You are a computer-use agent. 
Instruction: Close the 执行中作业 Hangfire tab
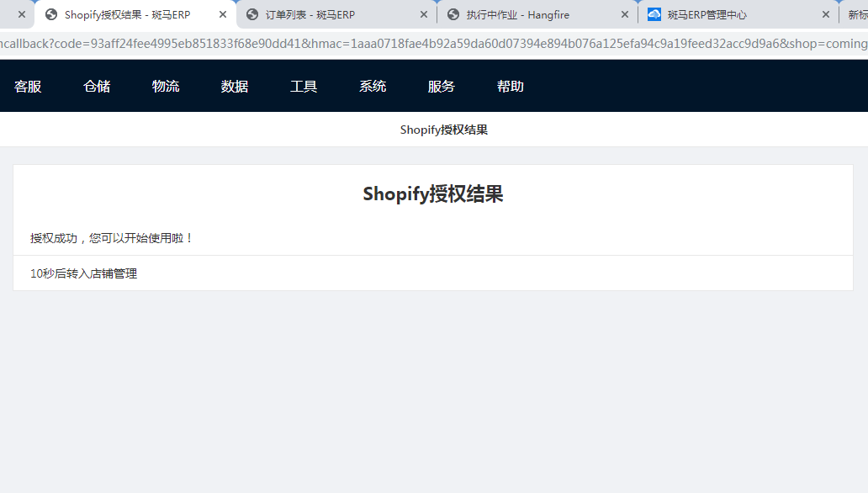pos(625,14)
